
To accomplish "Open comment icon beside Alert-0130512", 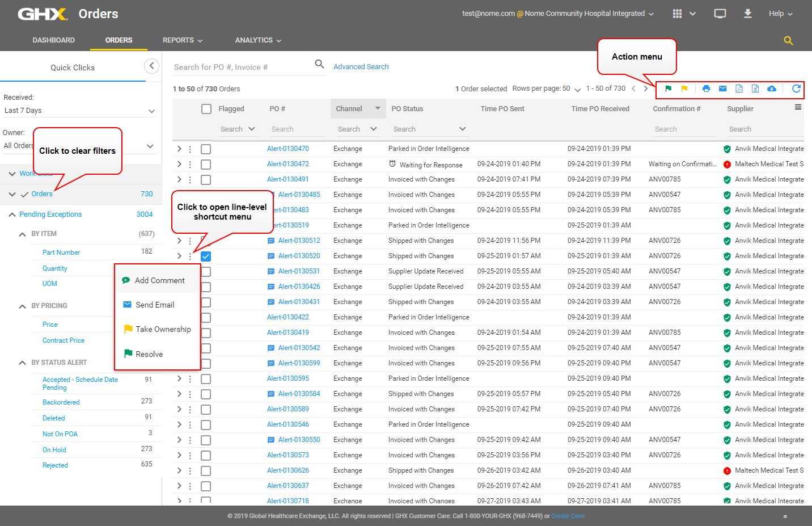I will (x=271, y=241).
